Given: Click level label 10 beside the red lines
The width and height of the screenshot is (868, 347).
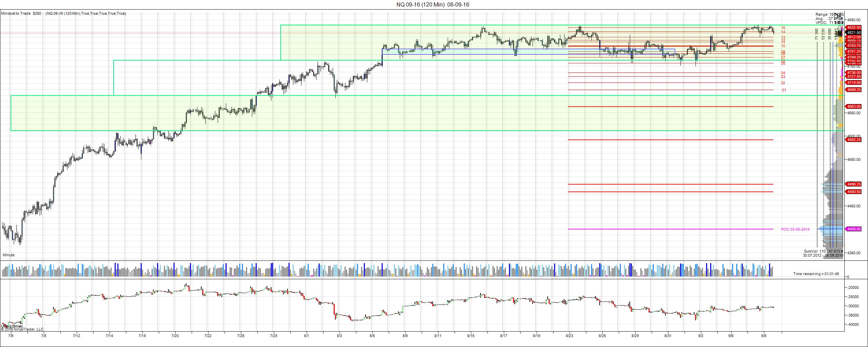Looking at the screenshot, I should click(783, 46).
